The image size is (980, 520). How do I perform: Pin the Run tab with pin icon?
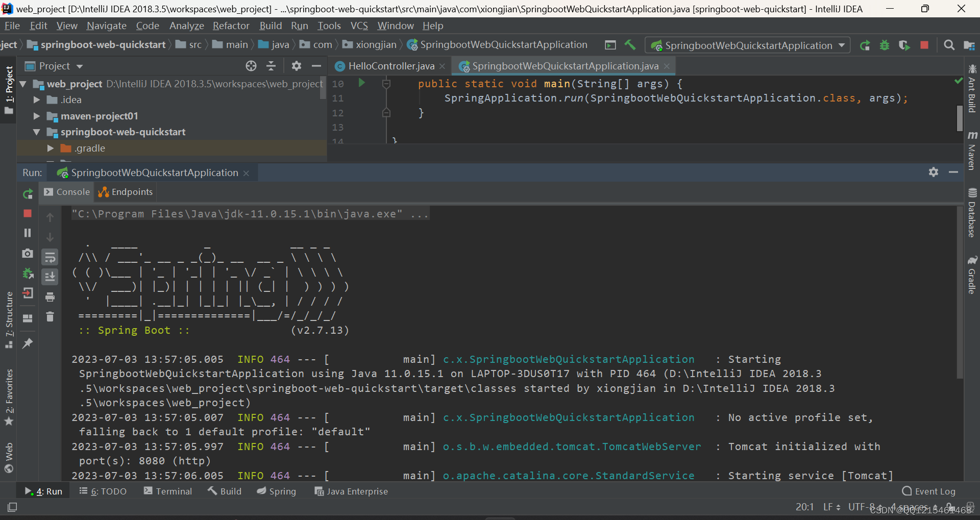point(28,343)
